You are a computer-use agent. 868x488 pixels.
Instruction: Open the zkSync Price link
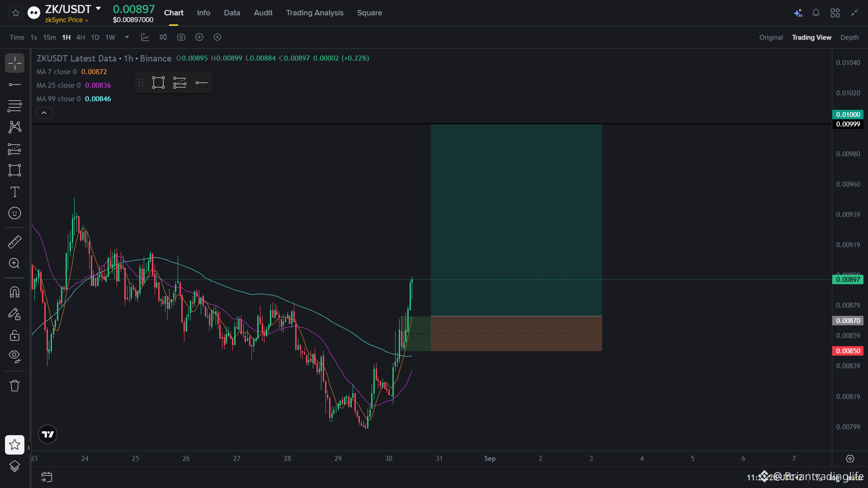click(66, 20)
